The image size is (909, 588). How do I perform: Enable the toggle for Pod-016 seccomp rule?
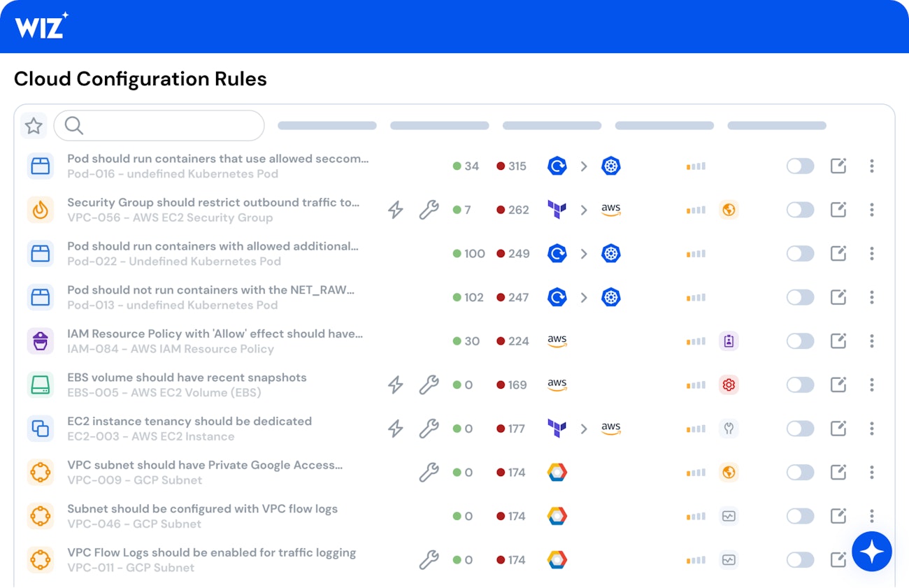pyautogui.click(x=800, y=166)
